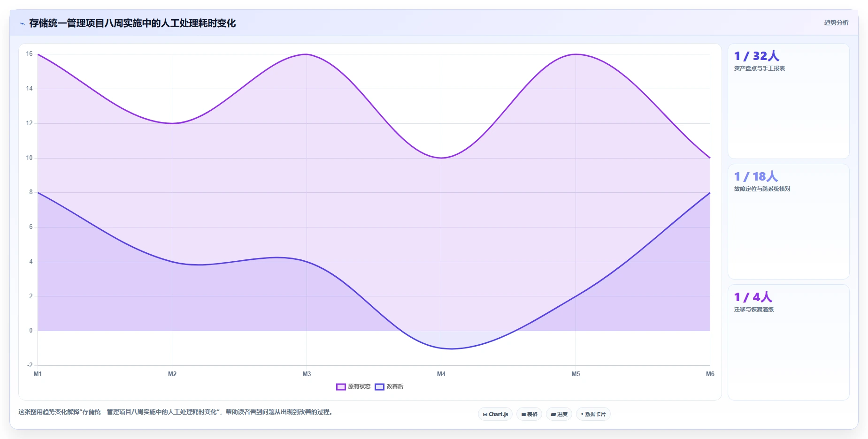This screenshot has width=868, height=439.
Task: Click the 1 / 32人 card value
Action: [x=756, y=56]
